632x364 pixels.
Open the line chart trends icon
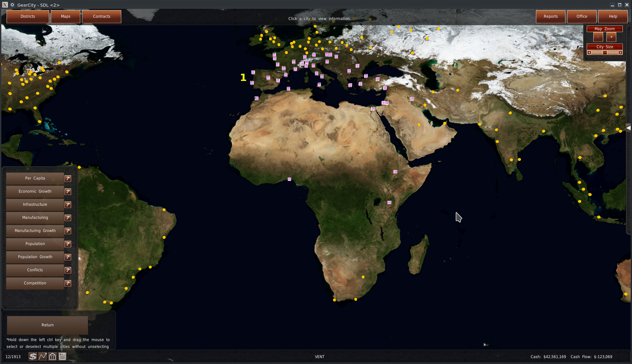(43, 356)
